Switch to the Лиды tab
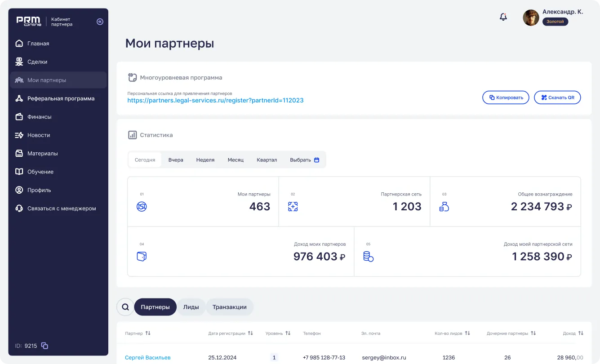This screenshot has height=364, width=600. (191, 307)
